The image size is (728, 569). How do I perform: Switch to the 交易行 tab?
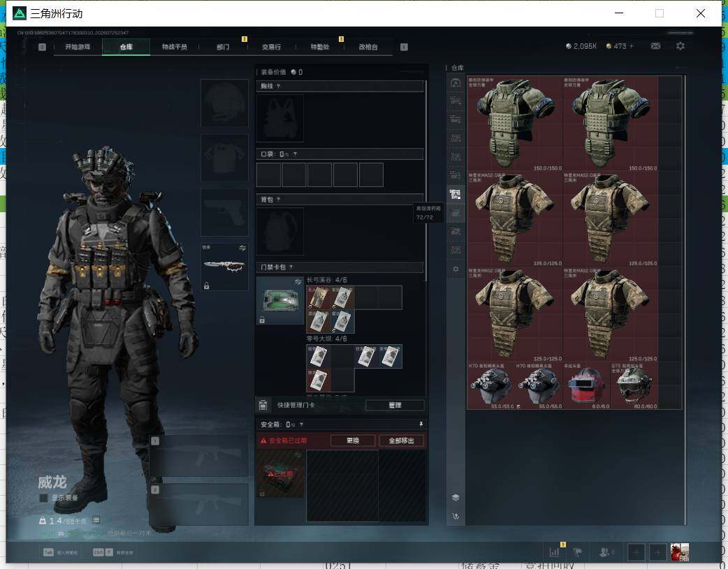click(271, 47)
